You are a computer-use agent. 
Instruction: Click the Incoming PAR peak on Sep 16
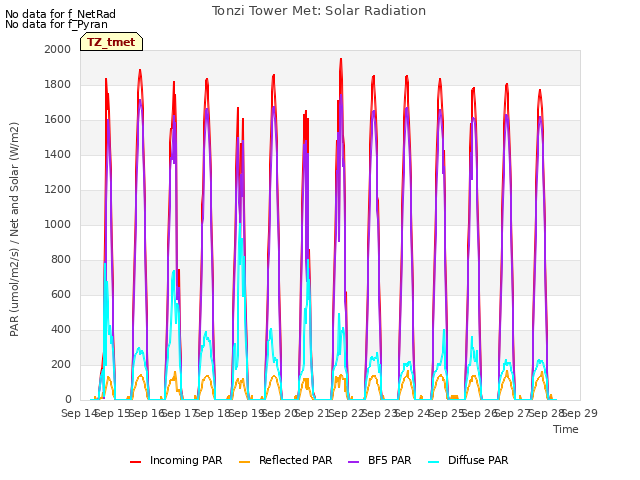click(140, 71)
